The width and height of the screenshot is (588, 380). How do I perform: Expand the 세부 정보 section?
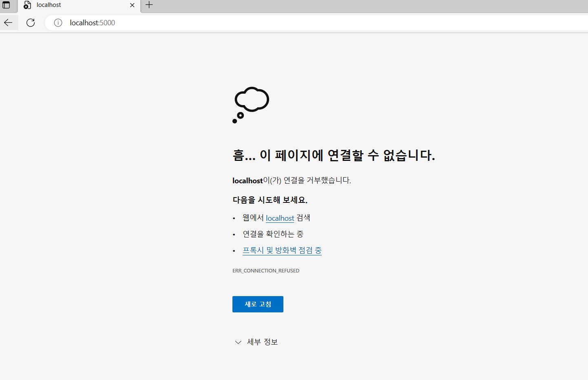click(x=256, y=342)
